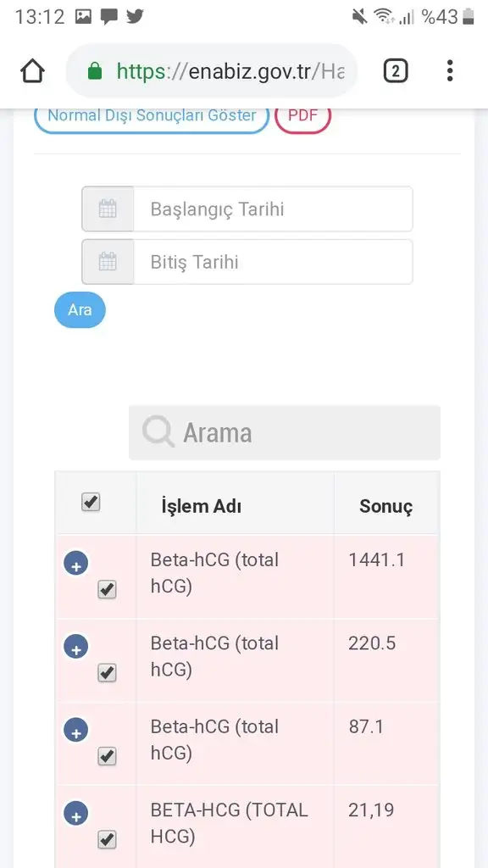Tap the Twitter icon in the status bar
488x868 pixels.
pos(136,14)
